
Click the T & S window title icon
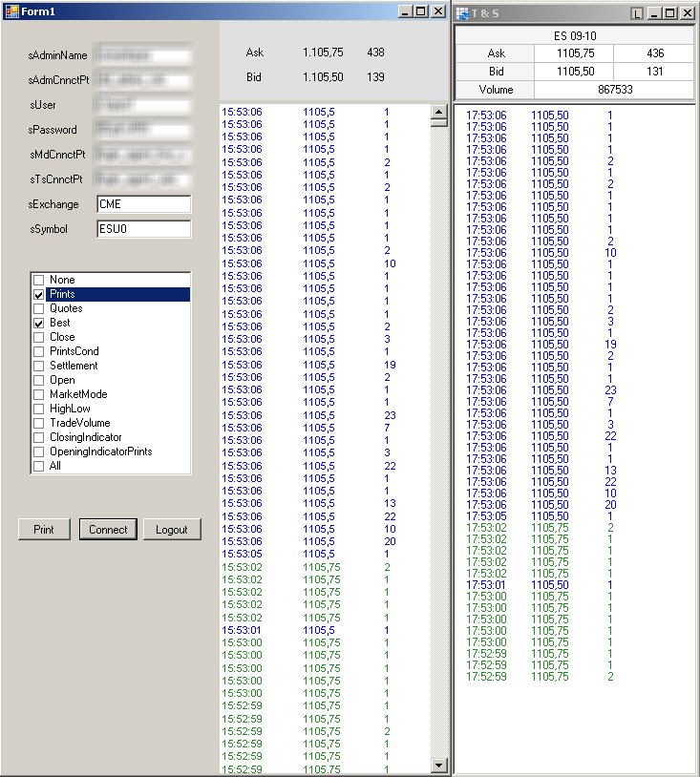click(x=462, y=13)
